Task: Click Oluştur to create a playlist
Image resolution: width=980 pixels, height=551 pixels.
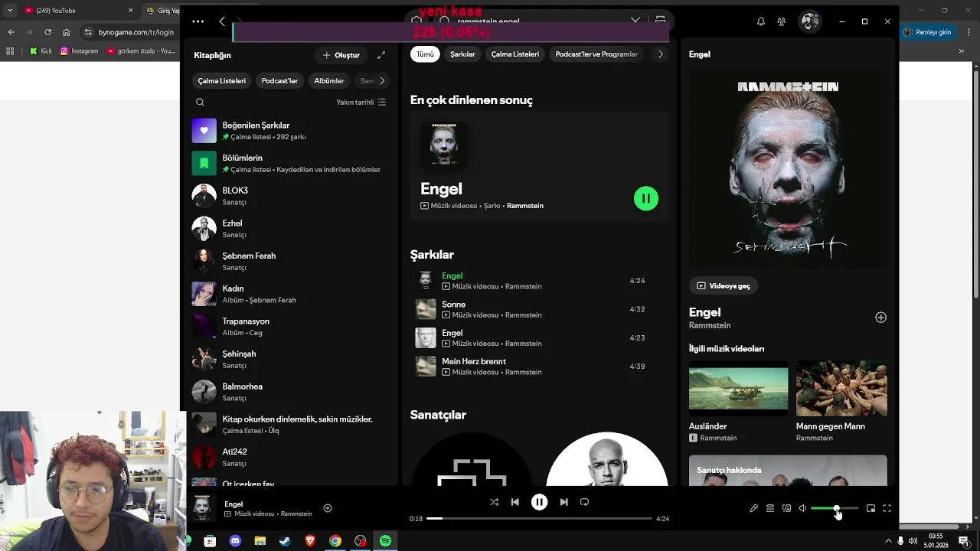Action: 341,55
